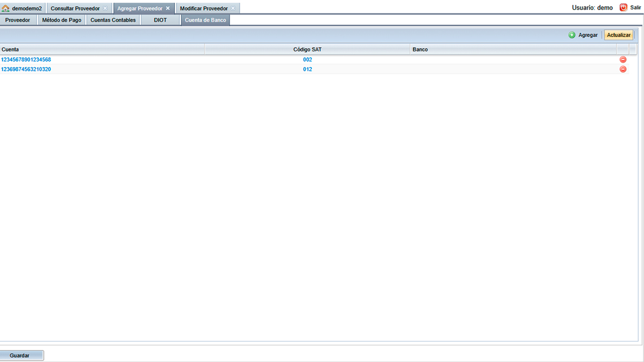Switch to the DIOT tab
The image size is (644, 362).
160,20
